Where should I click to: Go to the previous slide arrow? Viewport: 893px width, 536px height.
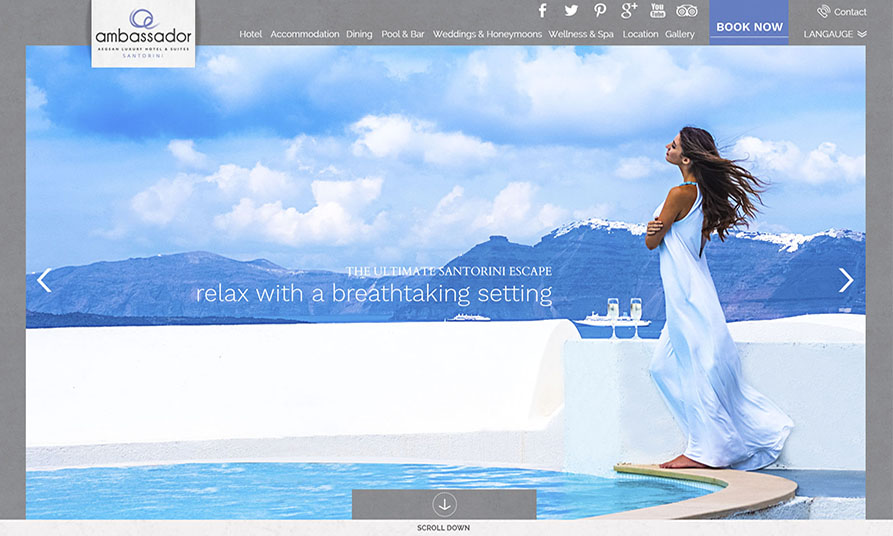[44, 280]
